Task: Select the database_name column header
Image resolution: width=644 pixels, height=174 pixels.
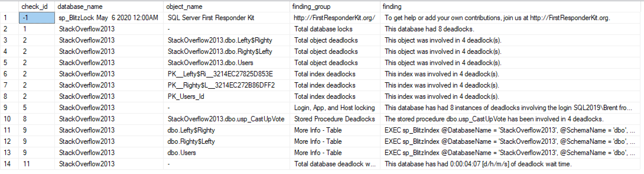Action: coord(80,7)
